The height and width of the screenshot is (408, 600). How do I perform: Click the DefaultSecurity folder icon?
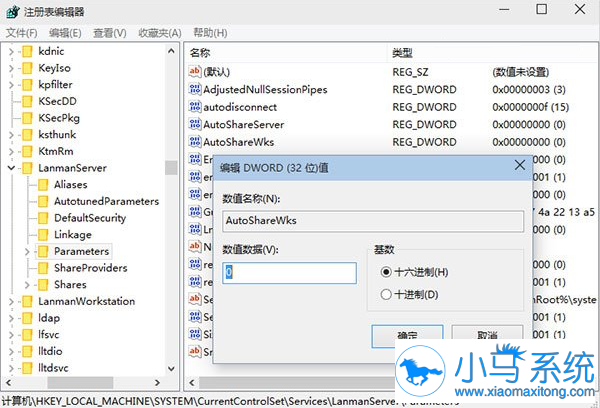[x=43, y=218]
